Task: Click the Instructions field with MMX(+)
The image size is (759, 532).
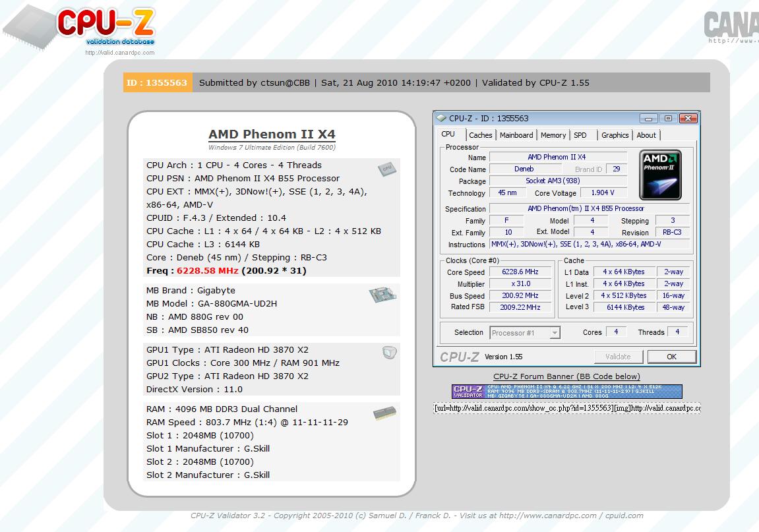Action: click(590, 244)
